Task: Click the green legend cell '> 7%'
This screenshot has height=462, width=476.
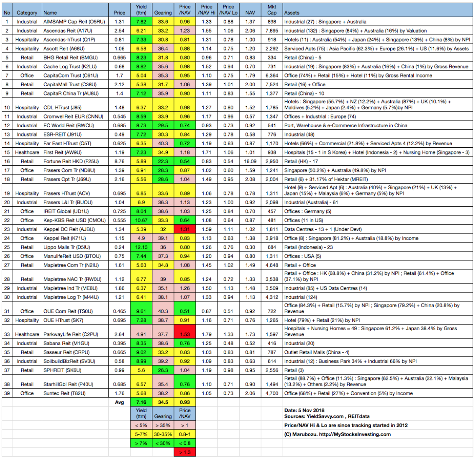Action: click(x=141, y=443)
